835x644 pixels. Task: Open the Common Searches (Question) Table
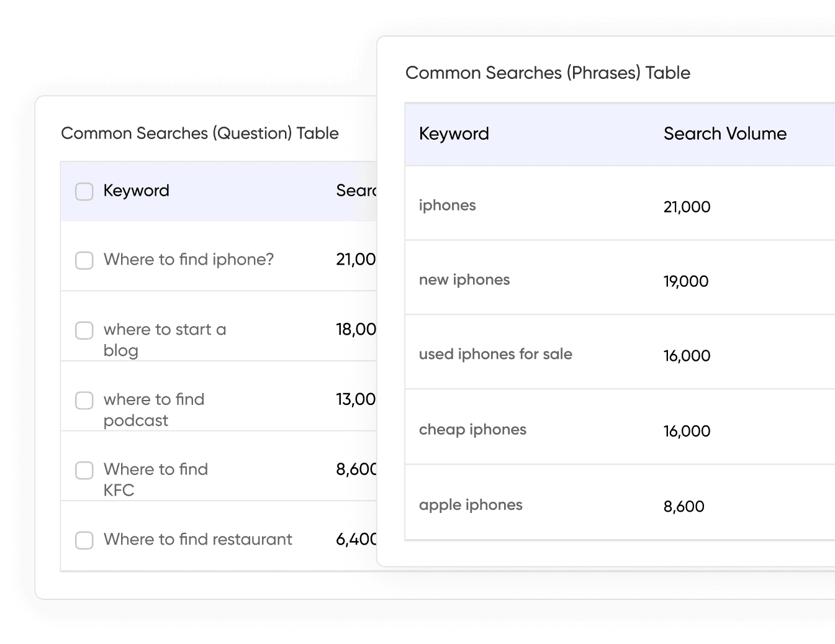click(x=200, y=133)
